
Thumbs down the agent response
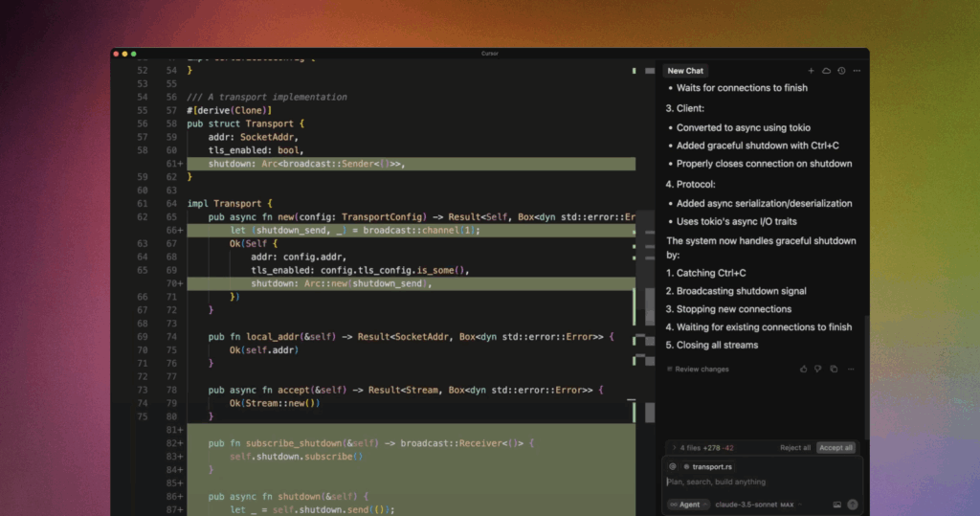818,369
